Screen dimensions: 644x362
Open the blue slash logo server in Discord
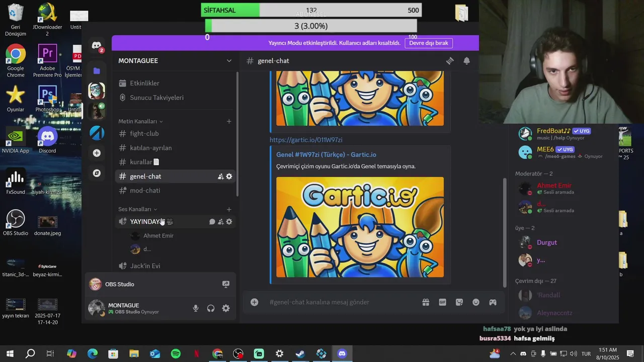point(97,133)
